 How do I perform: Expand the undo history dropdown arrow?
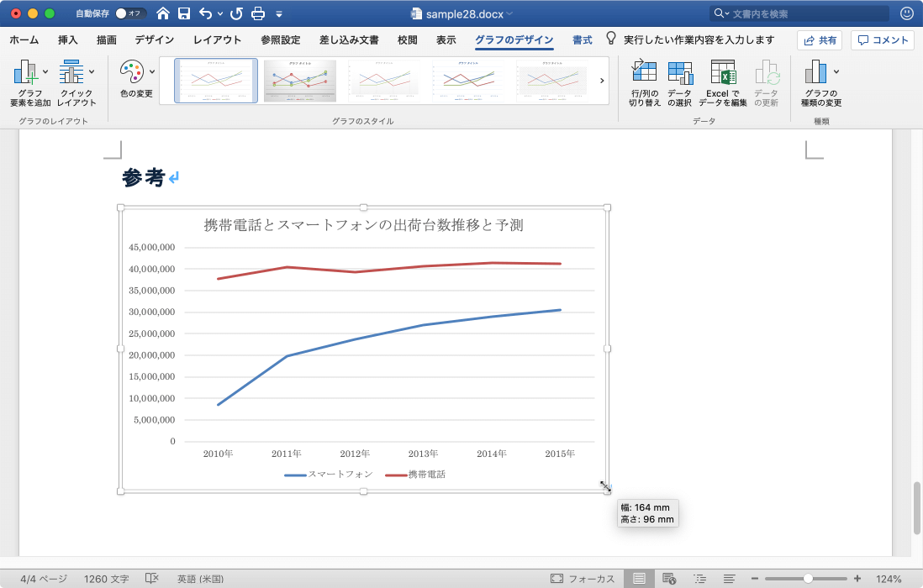220,13
